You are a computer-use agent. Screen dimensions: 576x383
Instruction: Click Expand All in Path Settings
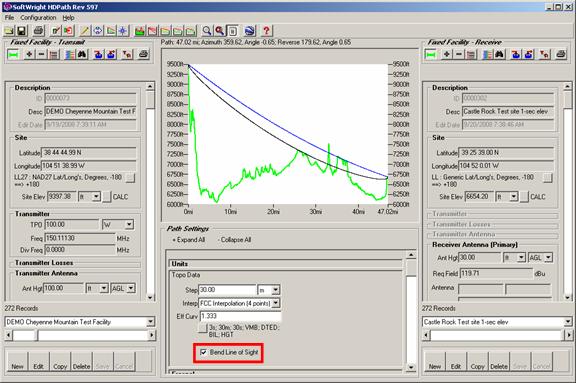[188, 240]
